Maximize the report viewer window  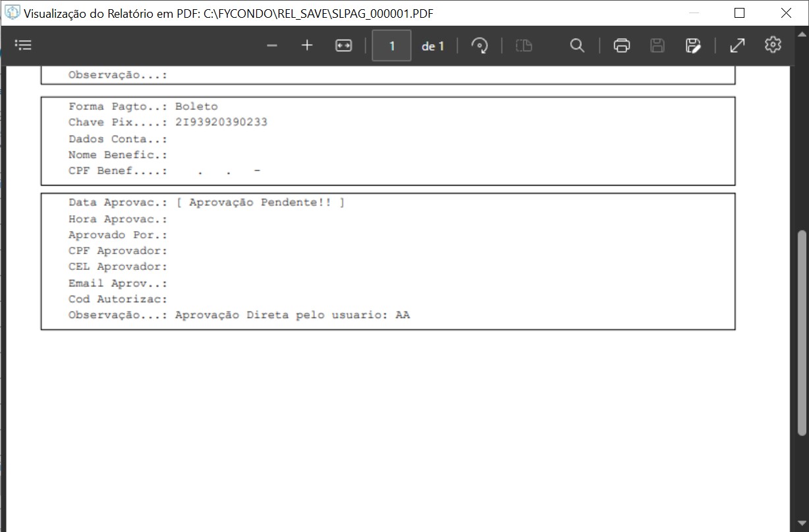coord(739,13)
